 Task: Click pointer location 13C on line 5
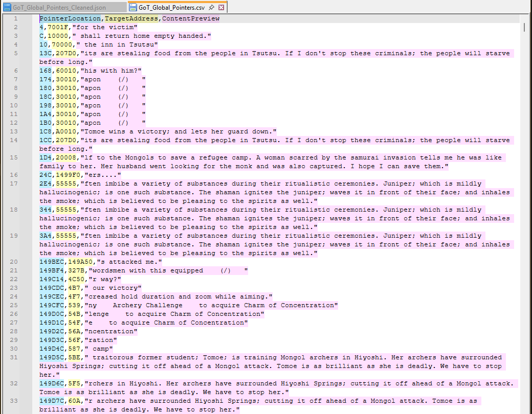(x=46, y=53)
